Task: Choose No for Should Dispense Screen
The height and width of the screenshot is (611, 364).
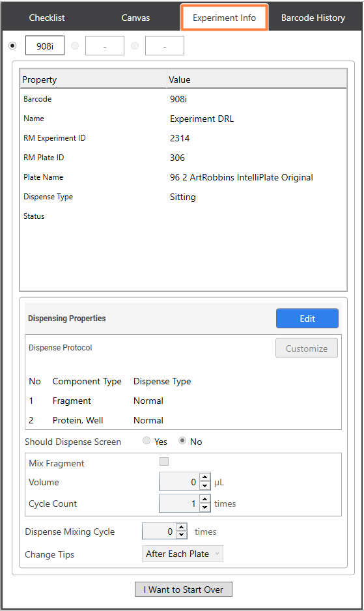Action: point(182,441)
